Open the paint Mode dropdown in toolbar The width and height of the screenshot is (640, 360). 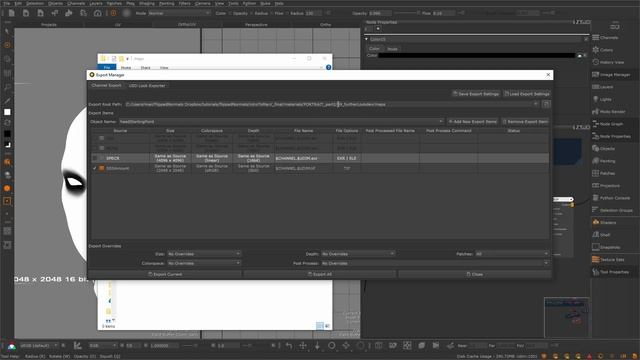[179, 13]
